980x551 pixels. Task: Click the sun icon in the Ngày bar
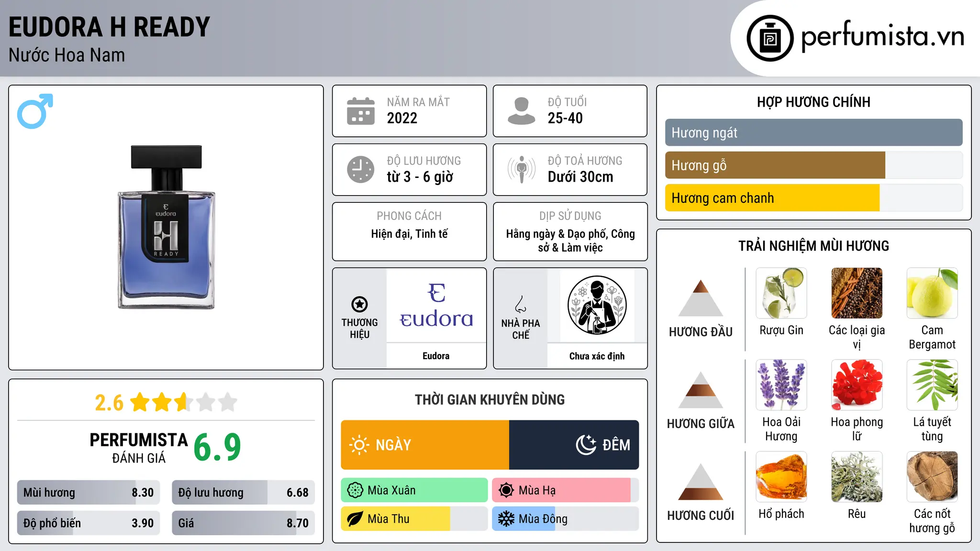359,445
